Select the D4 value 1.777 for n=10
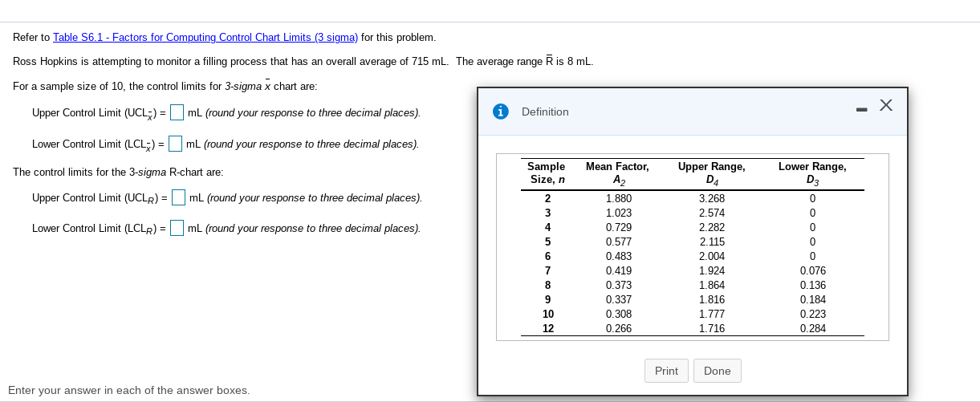 tap(712, 314)
